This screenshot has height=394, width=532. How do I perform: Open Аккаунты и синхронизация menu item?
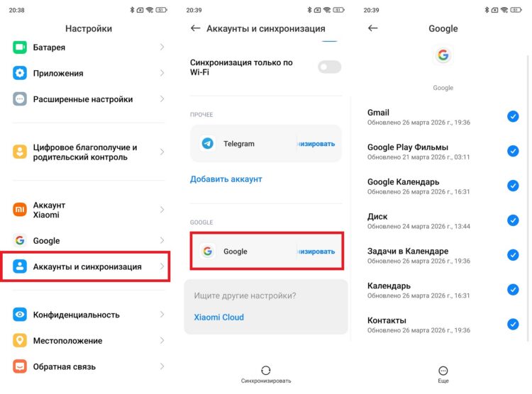coord(86,266)
